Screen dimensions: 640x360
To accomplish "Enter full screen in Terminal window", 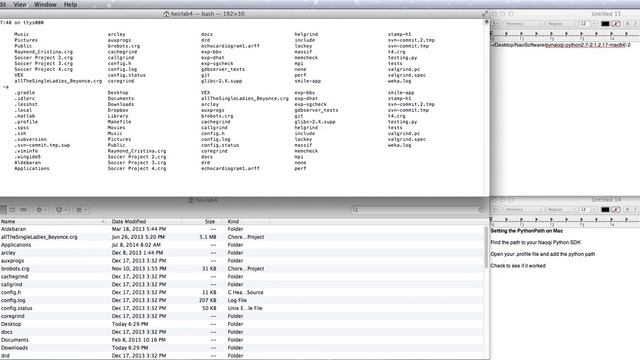I will pyautogui.click(x=484, y=14).
